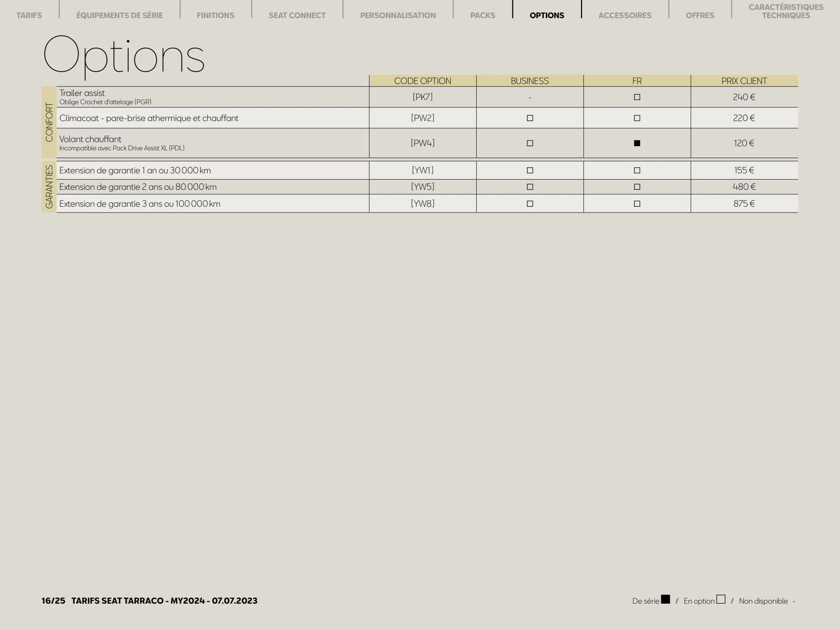This screenshot has width=840, height=630.
Task: Go to ÉQUIPEMENTS DE SÉRIE tab
Action: coord(119,15)
